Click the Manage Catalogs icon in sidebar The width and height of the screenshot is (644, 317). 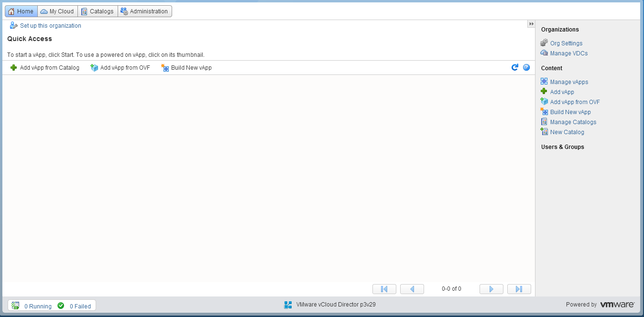tap(544, 122)
